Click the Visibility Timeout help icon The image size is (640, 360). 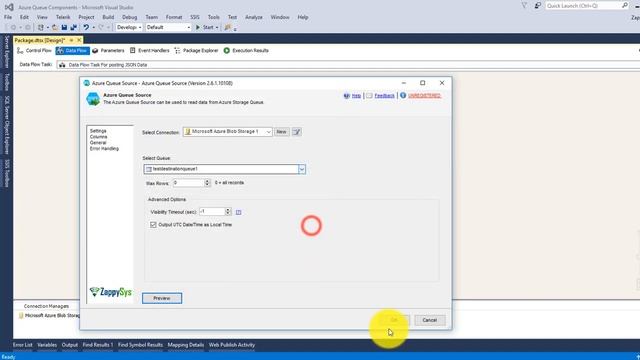(238, 212)
